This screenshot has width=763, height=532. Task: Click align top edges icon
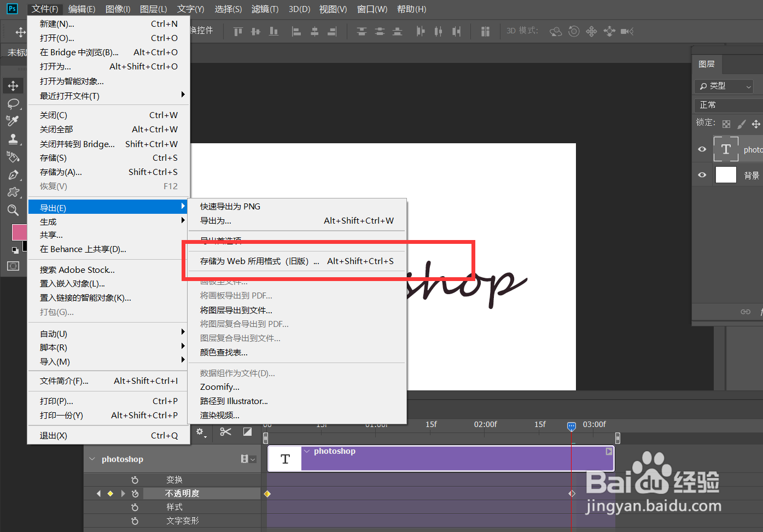(238, 31)
